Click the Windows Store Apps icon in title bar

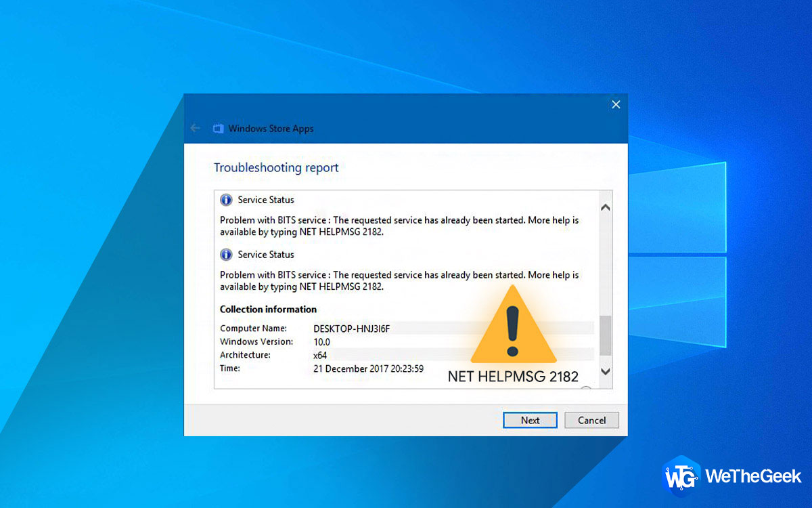tap(217, 127)
